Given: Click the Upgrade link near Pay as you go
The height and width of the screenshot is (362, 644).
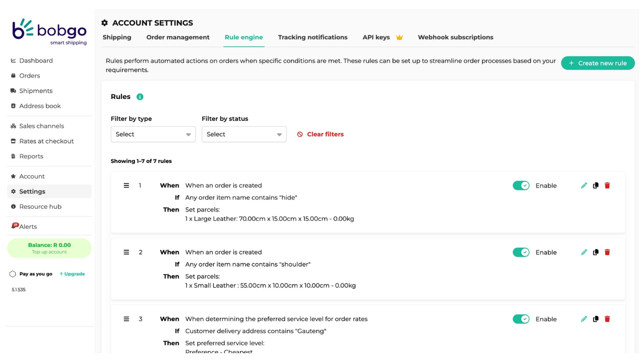Looking at the screenshot, I should [72, 274].
